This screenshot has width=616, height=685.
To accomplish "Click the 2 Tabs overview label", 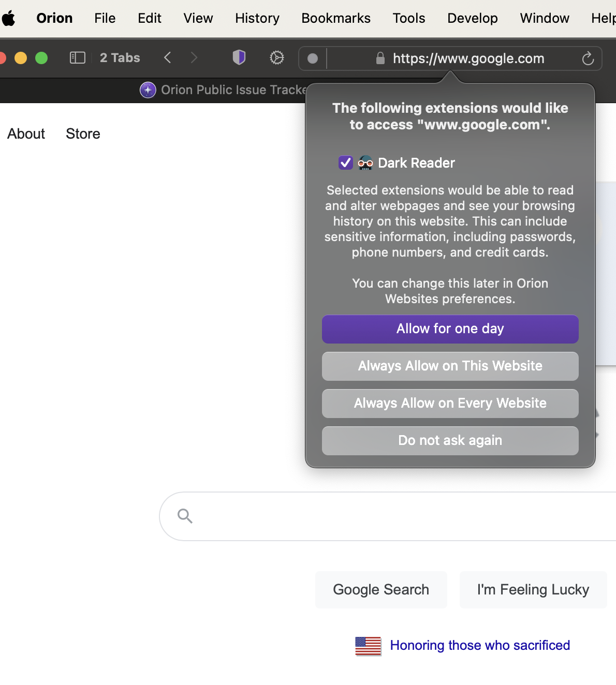I will point(120,57).
